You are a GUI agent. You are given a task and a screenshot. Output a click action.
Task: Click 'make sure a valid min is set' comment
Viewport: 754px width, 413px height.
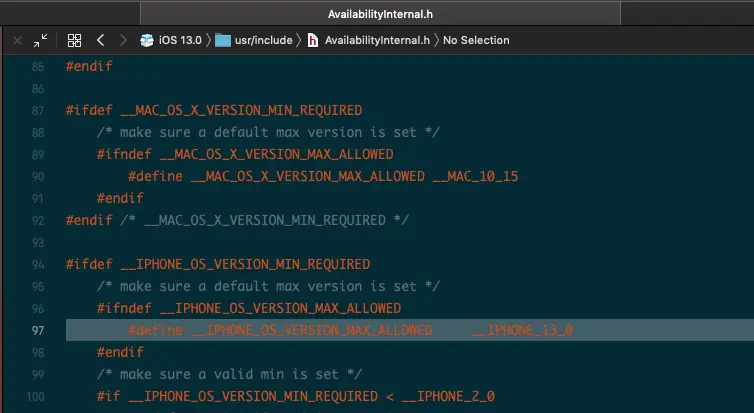[229, 375]
